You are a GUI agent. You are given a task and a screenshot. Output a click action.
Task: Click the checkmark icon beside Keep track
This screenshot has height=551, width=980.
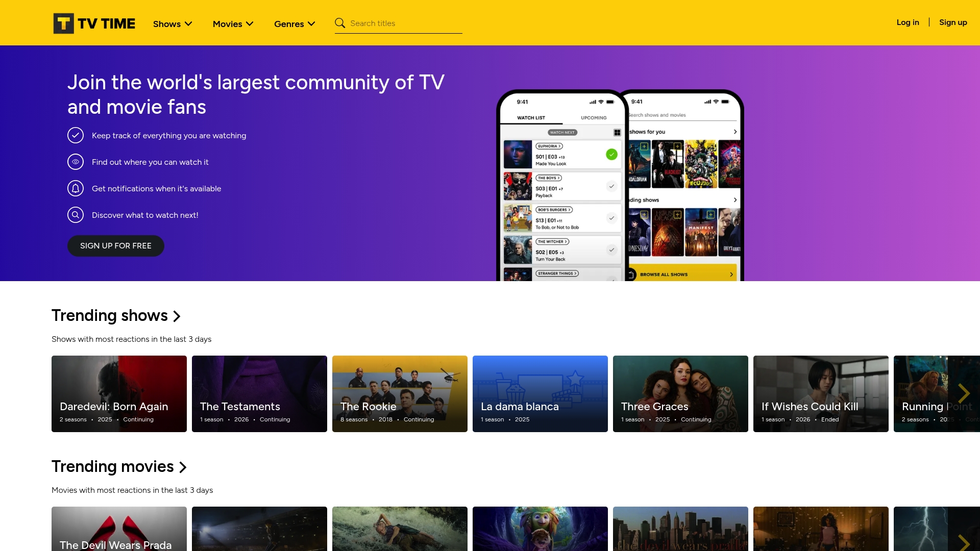click(x=76, y=135)
